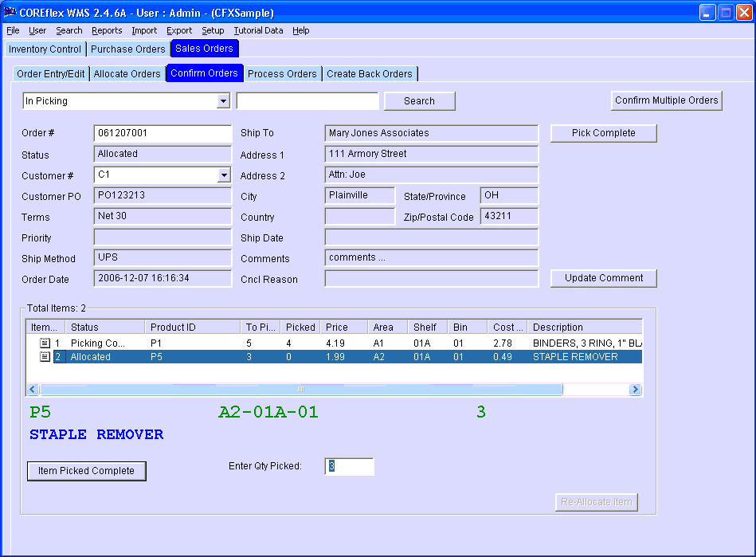Click the document icon for item row 2
Image resolution: width=756 pixels, height=557 pixels.
pos(45,356)
